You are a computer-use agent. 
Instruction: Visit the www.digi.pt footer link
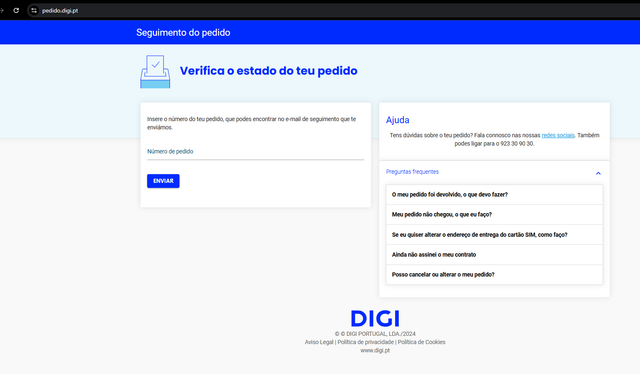pyautogui.click(x=375, y=350)
